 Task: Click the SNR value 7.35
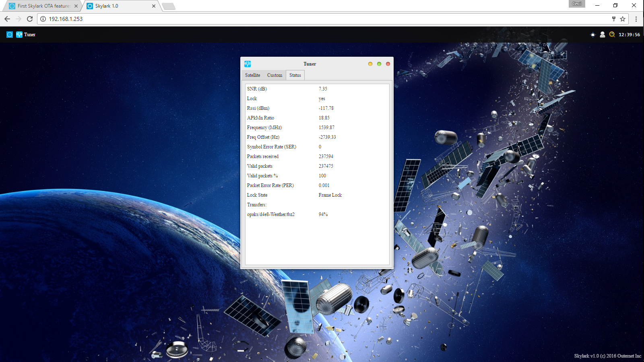pyautogui.click(x=323, y=89)
